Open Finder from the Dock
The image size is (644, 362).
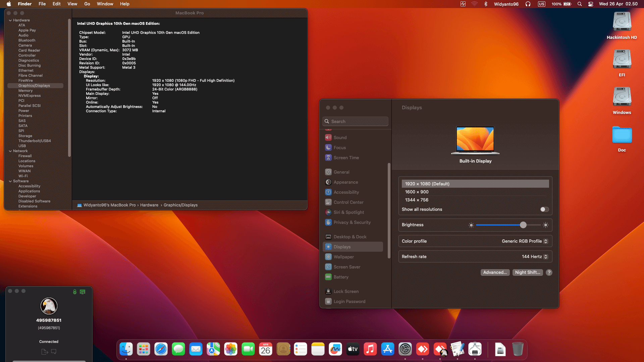point(126,349)
